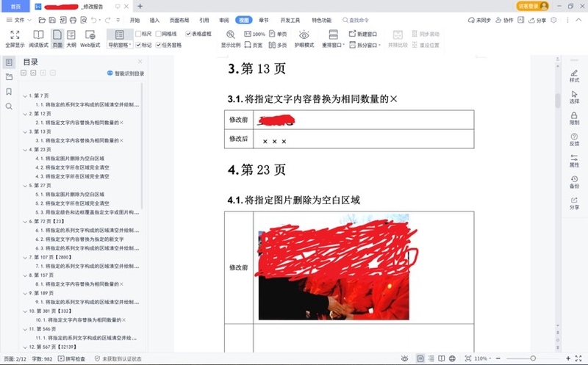Open the 导航窗格 navigation pane dropdown

coord(120,45)
